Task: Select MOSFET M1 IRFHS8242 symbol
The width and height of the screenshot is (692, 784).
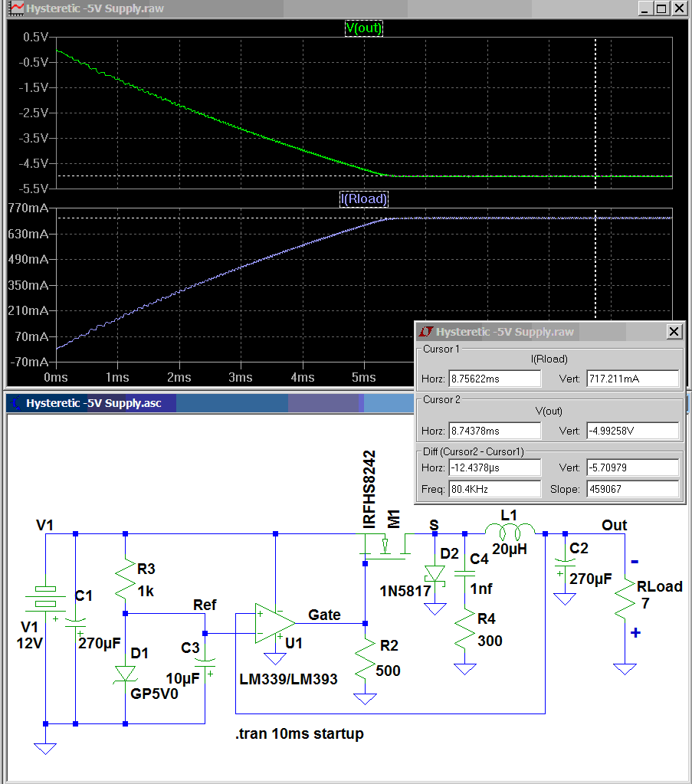Action: click(385, 546)
